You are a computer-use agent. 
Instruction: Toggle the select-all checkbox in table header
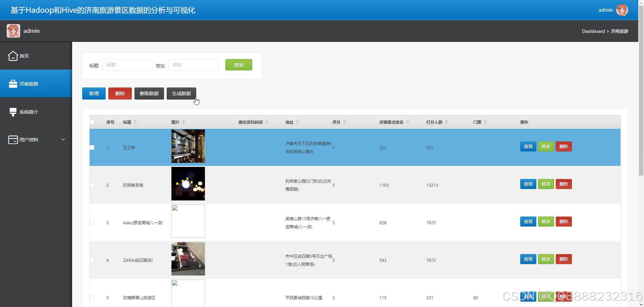pyautogui.click(x=92, y=122)
